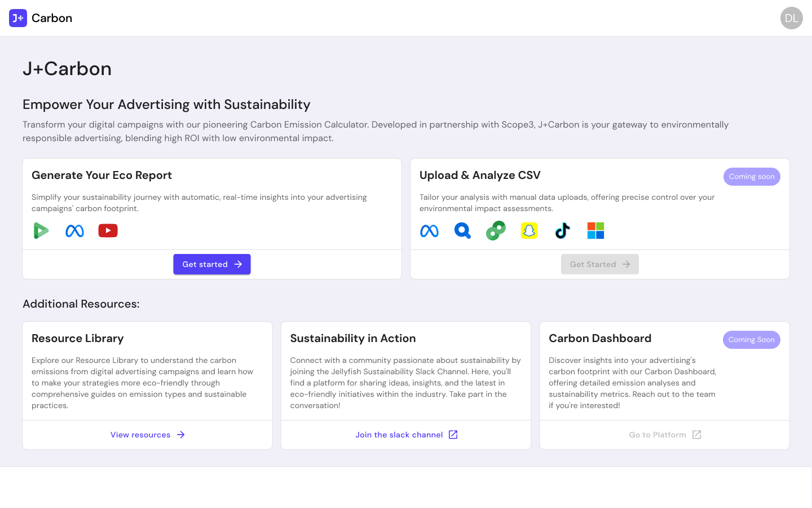812x508 pixels.
Task: Click the YouTube icon in Eco Report card
Action: coord(108,230)
